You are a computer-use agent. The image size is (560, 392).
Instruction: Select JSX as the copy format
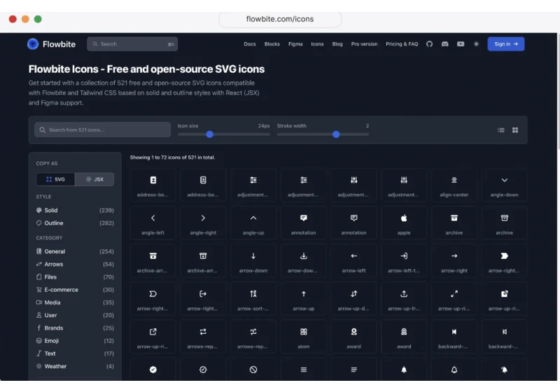(x=94, y=179)
